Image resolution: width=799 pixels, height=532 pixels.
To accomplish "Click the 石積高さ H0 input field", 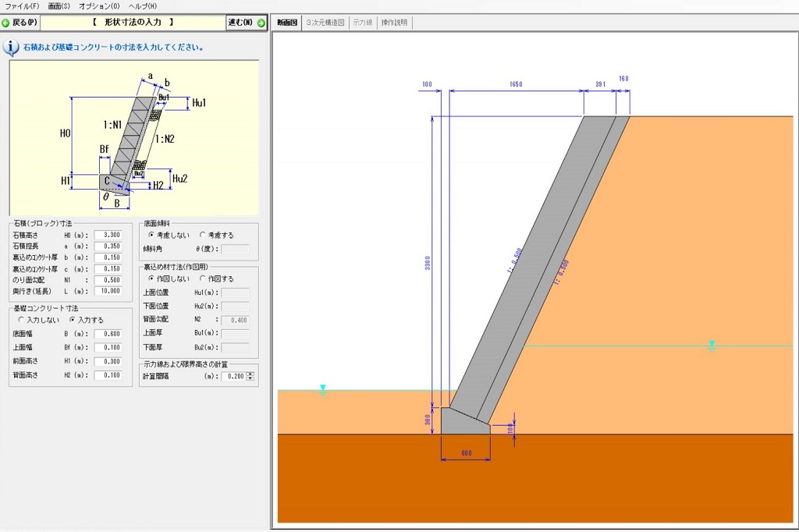I will click(108, 235).
